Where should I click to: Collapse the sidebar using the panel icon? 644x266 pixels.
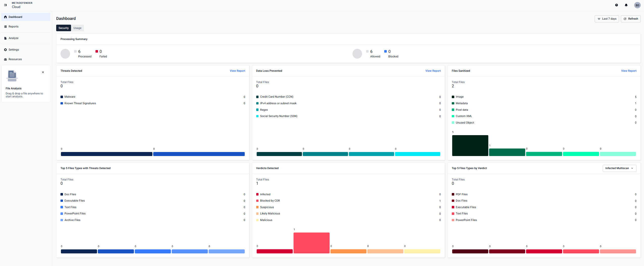tap(5, 5)
